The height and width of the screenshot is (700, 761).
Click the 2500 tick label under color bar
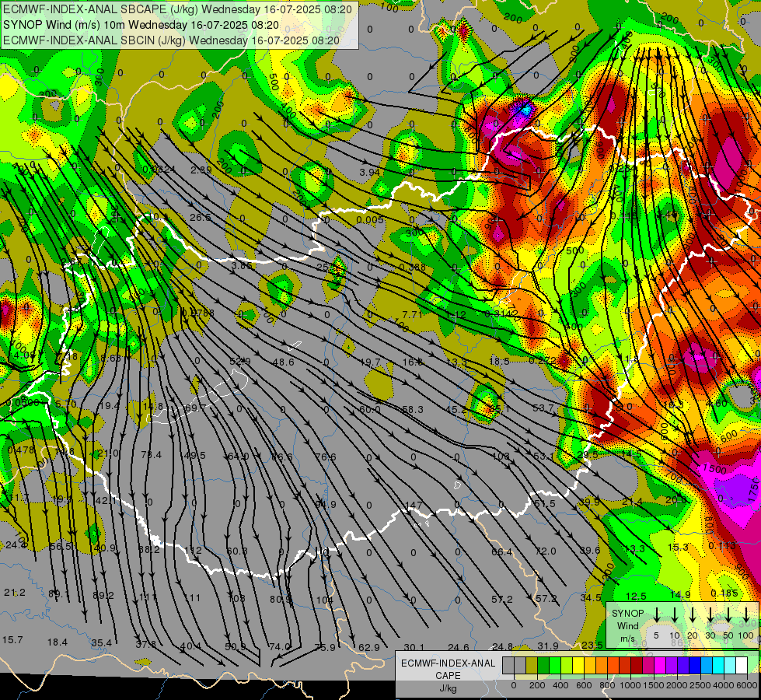pyautogui.click(x=700, y=685)
